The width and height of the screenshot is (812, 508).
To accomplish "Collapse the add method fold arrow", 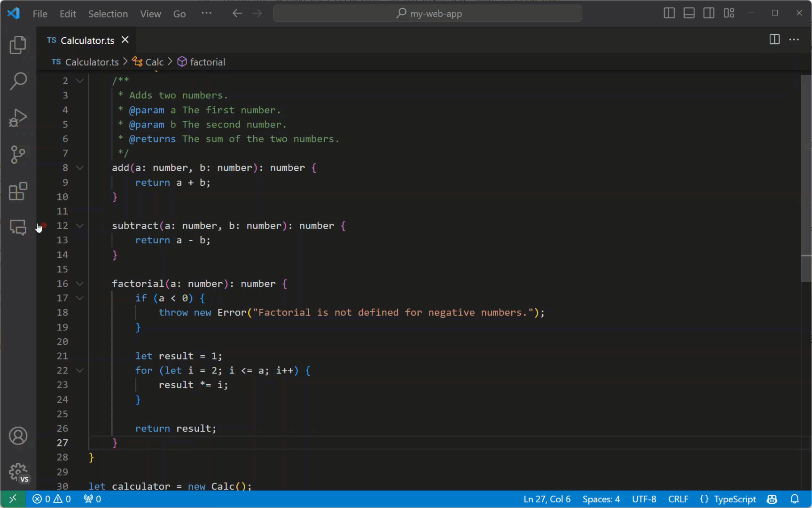I will pos(80,168).
